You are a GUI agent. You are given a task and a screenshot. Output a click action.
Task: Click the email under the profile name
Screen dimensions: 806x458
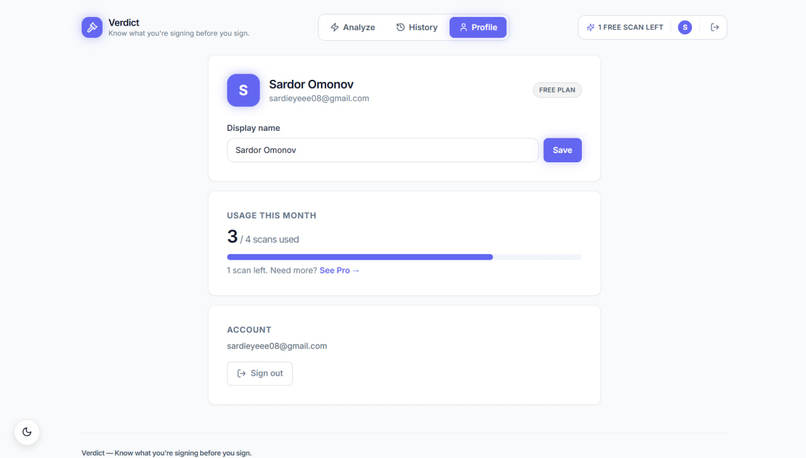[x=319, y=98]
